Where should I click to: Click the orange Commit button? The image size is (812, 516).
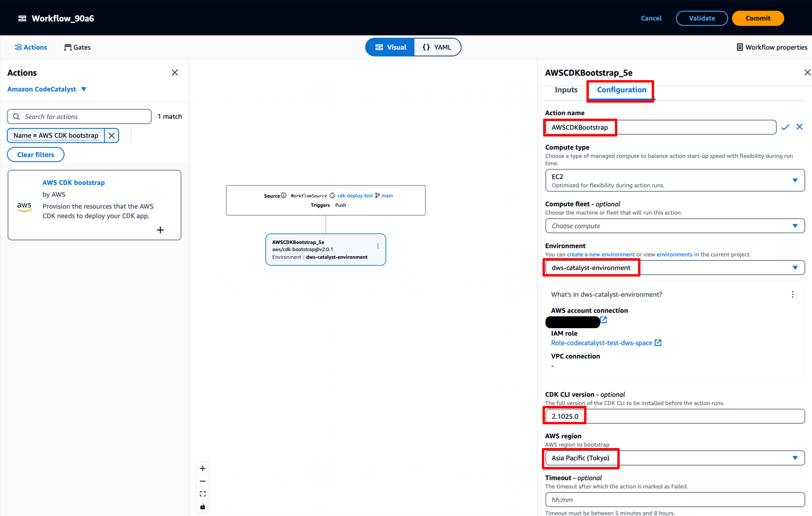[758, 18]
